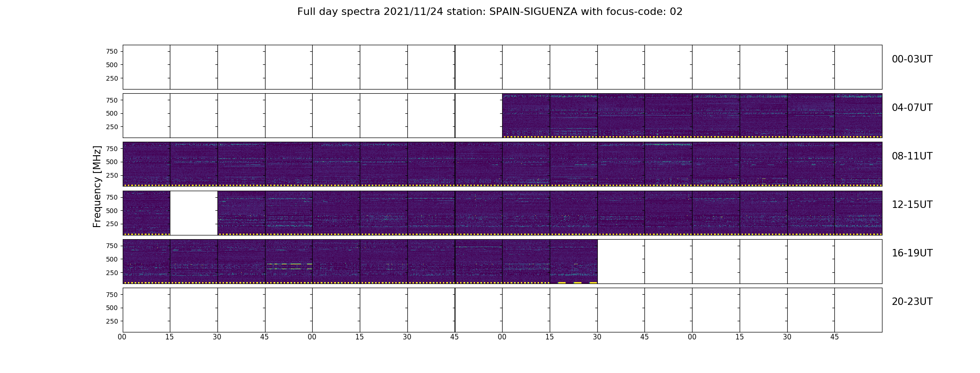The height and width of the screenshot is (373, 980).
Task: Click the 750 tick of the 00-03UT row
Action: pos(112,51)
